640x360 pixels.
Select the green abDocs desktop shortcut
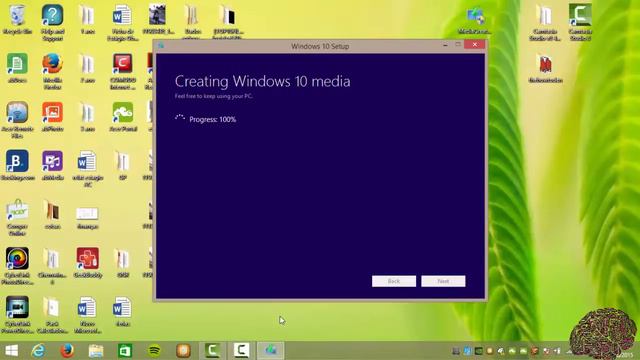(x=18, y=67)
